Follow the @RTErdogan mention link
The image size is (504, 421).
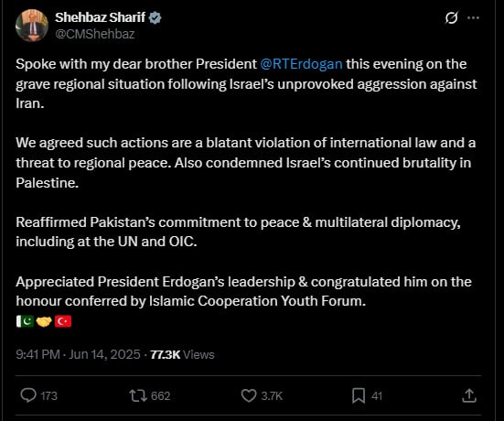coord(301,64)
